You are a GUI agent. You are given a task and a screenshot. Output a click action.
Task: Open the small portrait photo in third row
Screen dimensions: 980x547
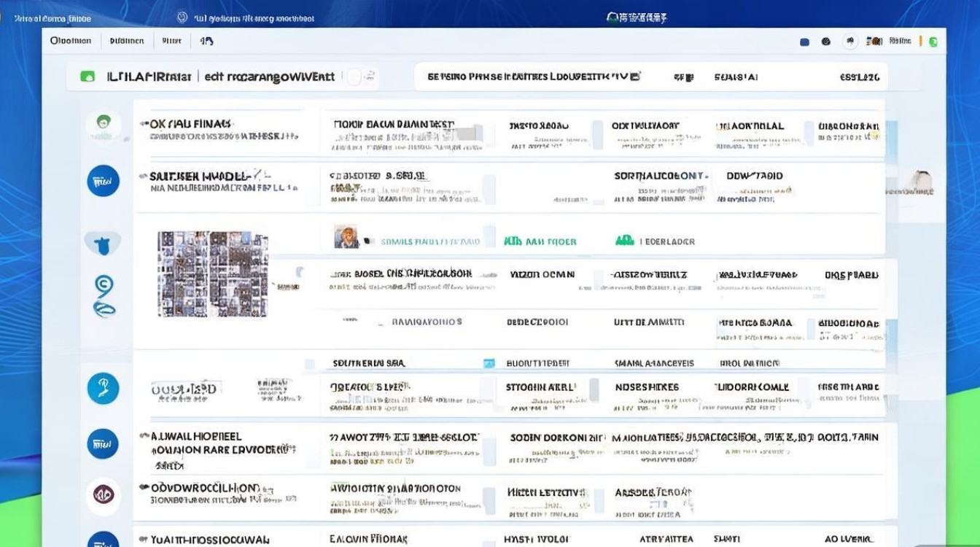point(346,236)
